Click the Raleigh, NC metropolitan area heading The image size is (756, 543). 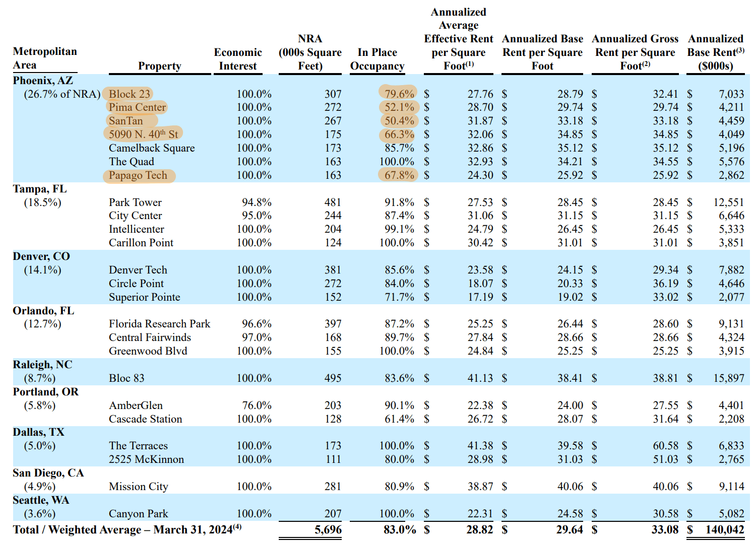click(x=42, y=365)
